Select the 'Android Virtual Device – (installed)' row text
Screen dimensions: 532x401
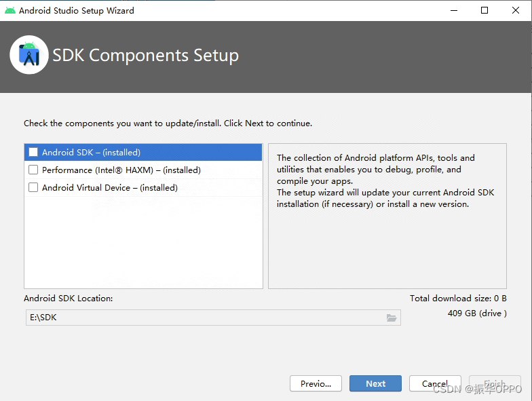[110, 187]
